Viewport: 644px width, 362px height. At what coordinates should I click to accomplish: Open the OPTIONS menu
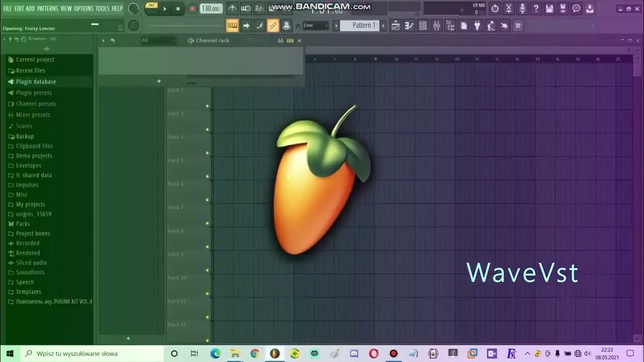(84, 9)
